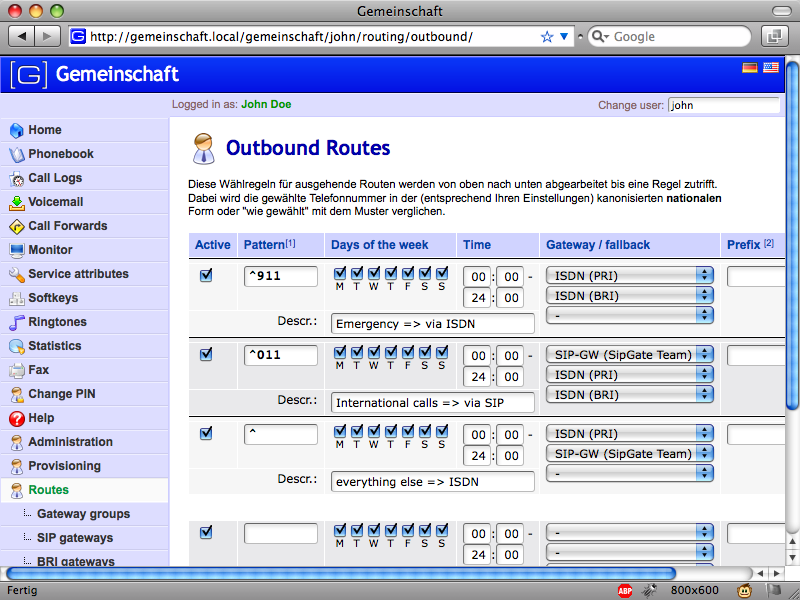800x600 pixels.
Task: Open Statistics menu item
Action: (84, 346)
